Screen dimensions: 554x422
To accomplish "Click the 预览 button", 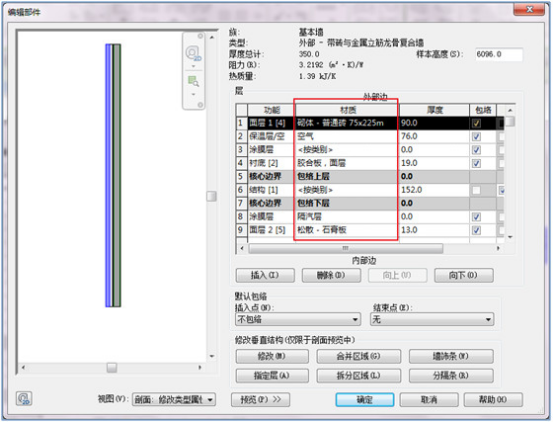I will pyautogui.click(x=261, y=399).
